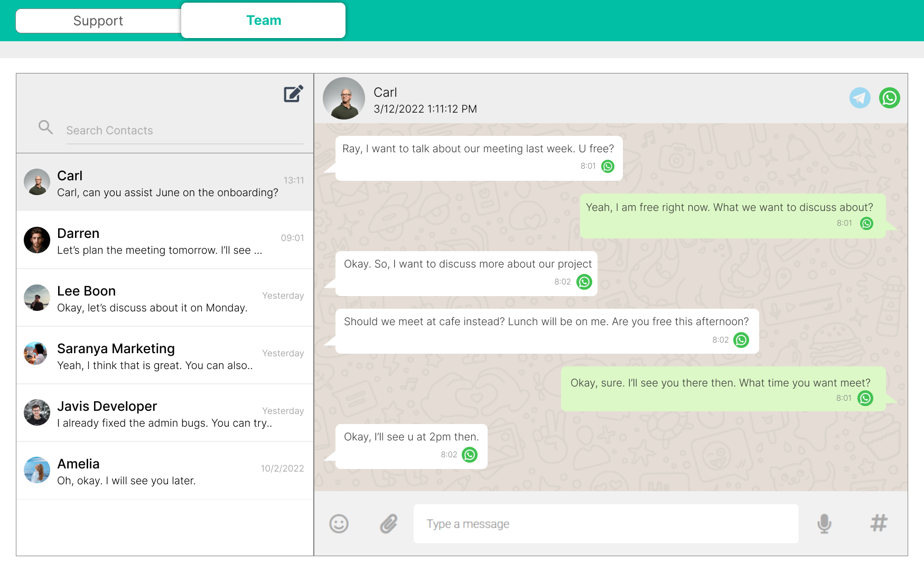924x571 pixels.
Task: Click the name Carl in the chat header
Action: pyautogui.click(x=385, y=93)
